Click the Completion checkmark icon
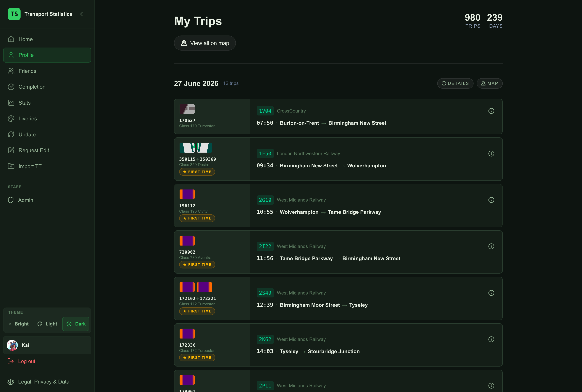Image resolution: width=582 pixels, height=392 pixels. tap(11, 87)
